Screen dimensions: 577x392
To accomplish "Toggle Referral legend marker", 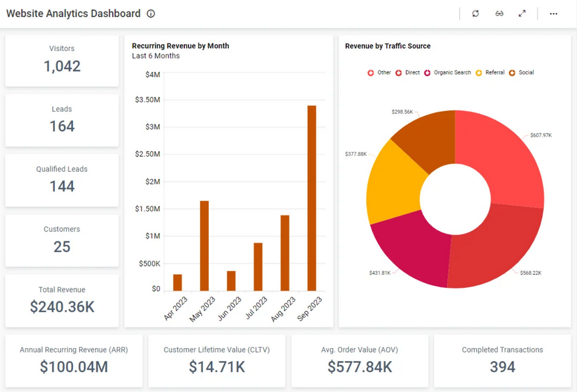I will 490,73.
